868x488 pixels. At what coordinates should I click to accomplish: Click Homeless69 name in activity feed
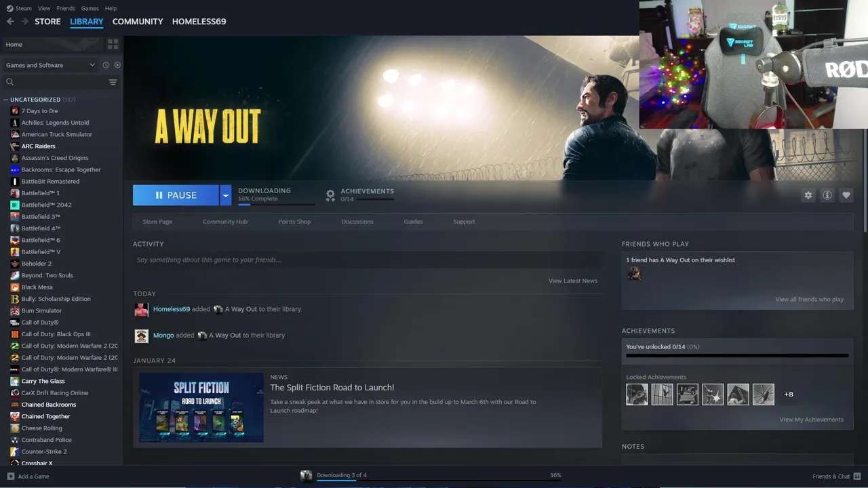(x=172, y=309)
